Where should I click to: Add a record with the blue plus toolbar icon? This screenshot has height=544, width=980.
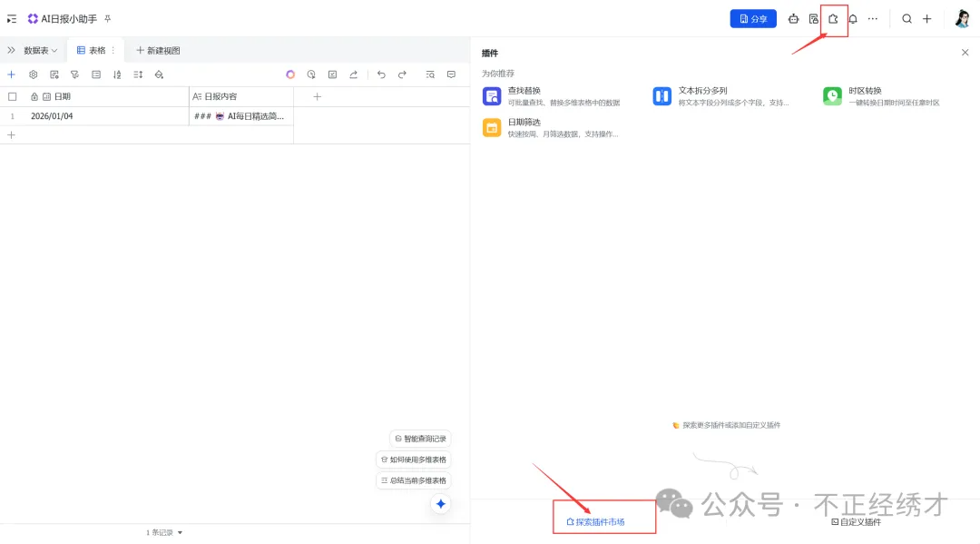tap(11, 74)
